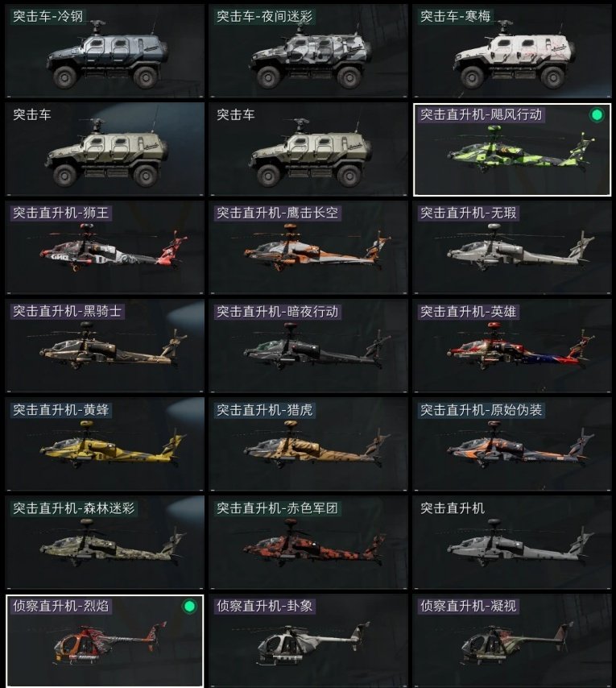This screenshot has width=616, height=688.
Task: Pick the default 突击直升机 skin
Action: (512, 542)
